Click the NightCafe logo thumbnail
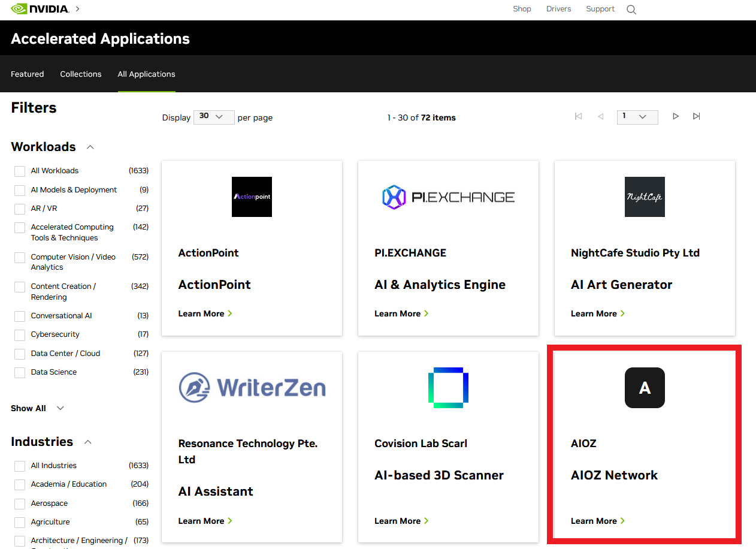The image size is (756, 549). [x=645, y=197]
